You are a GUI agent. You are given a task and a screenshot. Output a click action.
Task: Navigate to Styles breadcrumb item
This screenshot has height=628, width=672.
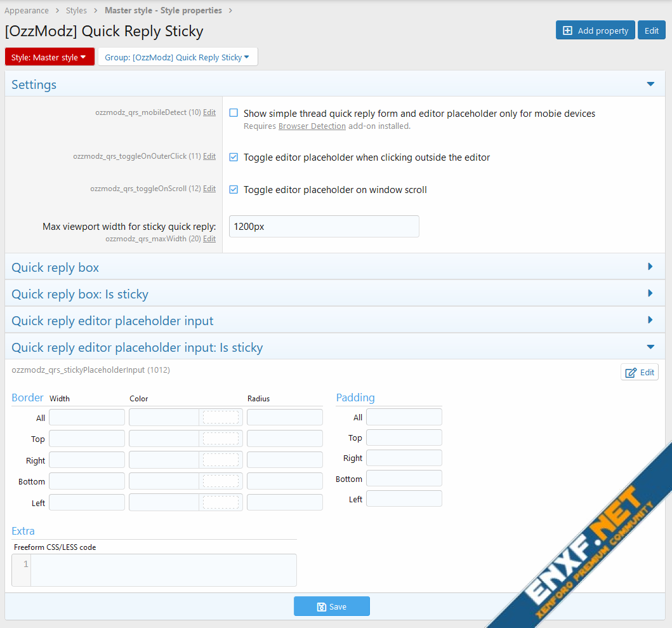click(76, 11)
